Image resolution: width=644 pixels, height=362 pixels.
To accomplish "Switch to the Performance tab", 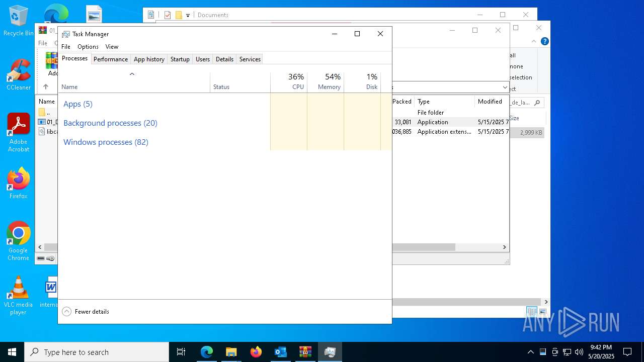I will (x=110, y=59).
